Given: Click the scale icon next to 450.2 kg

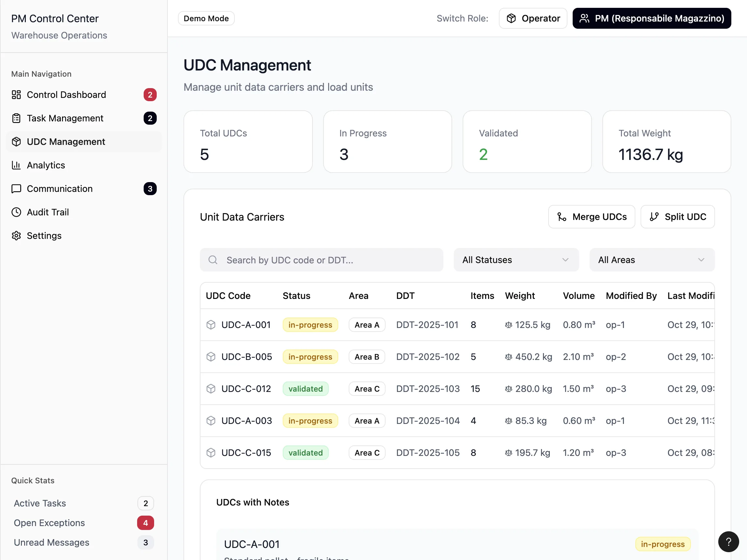Looking at the screenshot, I should pos(509,357).
